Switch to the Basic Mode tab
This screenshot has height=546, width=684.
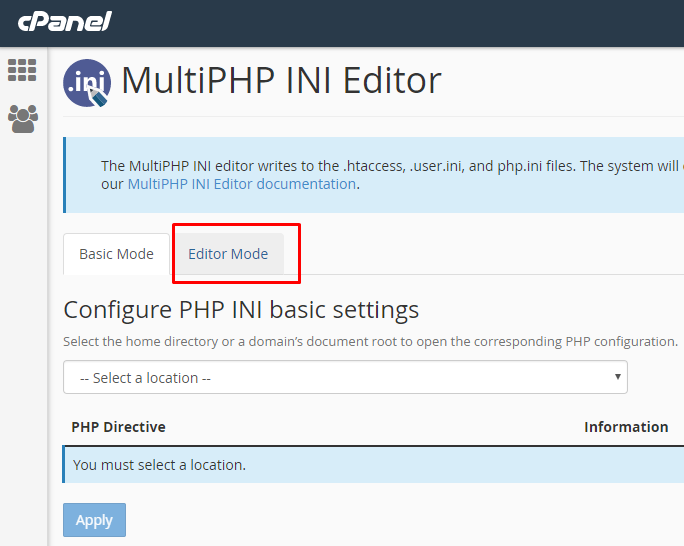coord(116,254)
